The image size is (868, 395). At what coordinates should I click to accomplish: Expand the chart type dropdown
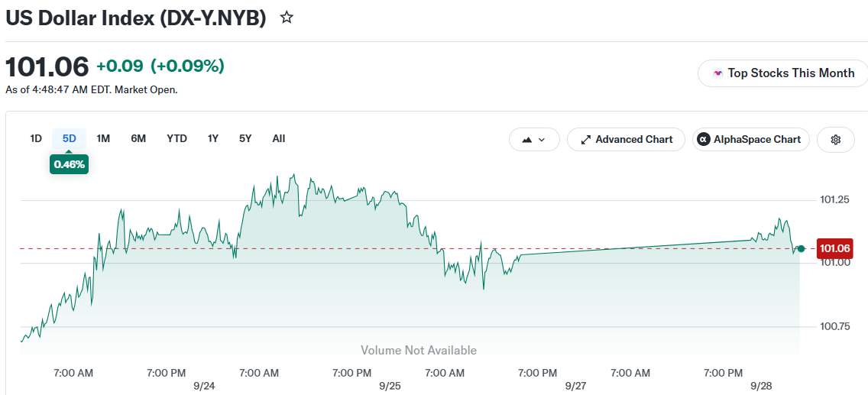point(534,139)
